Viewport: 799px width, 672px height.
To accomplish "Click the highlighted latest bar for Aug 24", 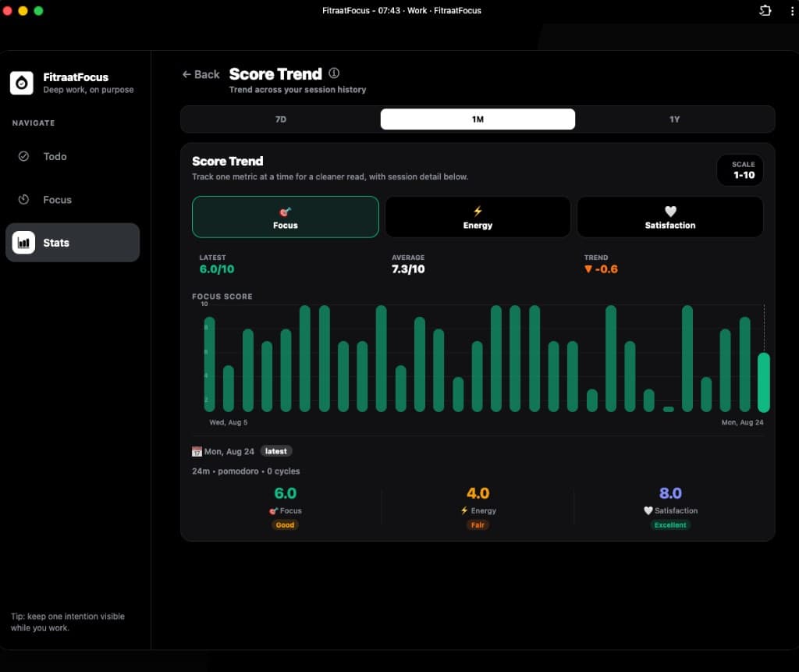I will point(763,382).
